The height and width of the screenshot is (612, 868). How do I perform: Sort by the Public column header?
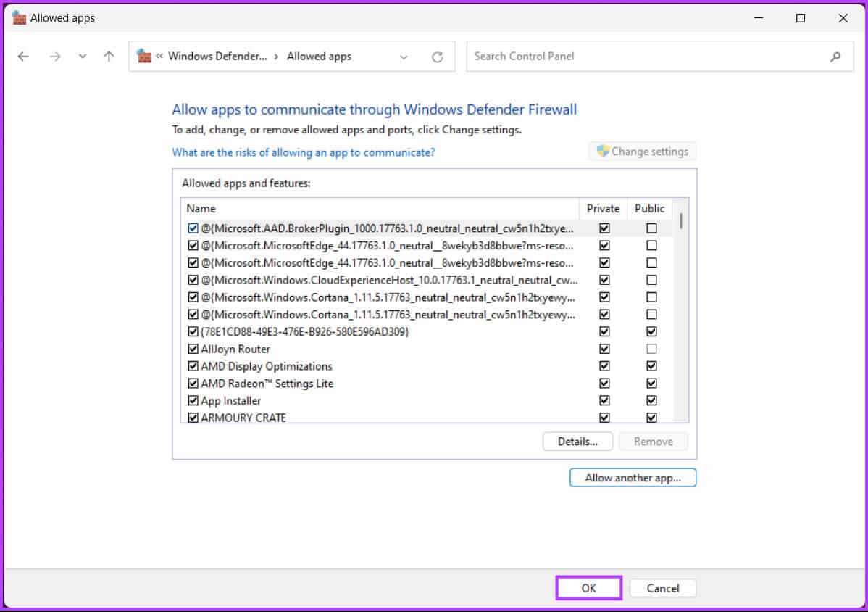coord(649,209)
